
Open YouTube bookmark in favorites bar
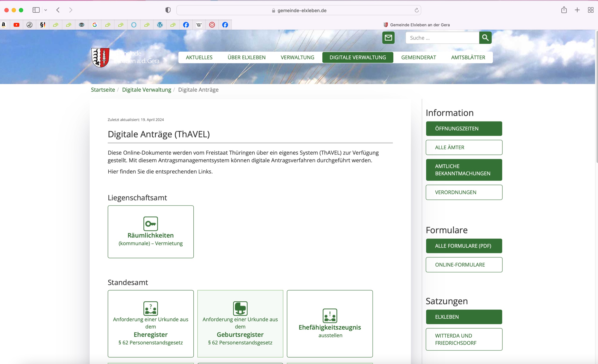click(17, 25)
